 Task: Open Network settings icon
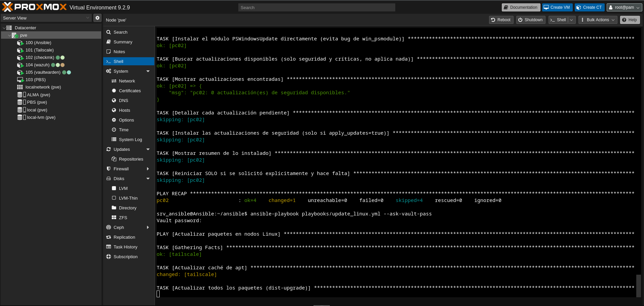(x=114, y=81)
